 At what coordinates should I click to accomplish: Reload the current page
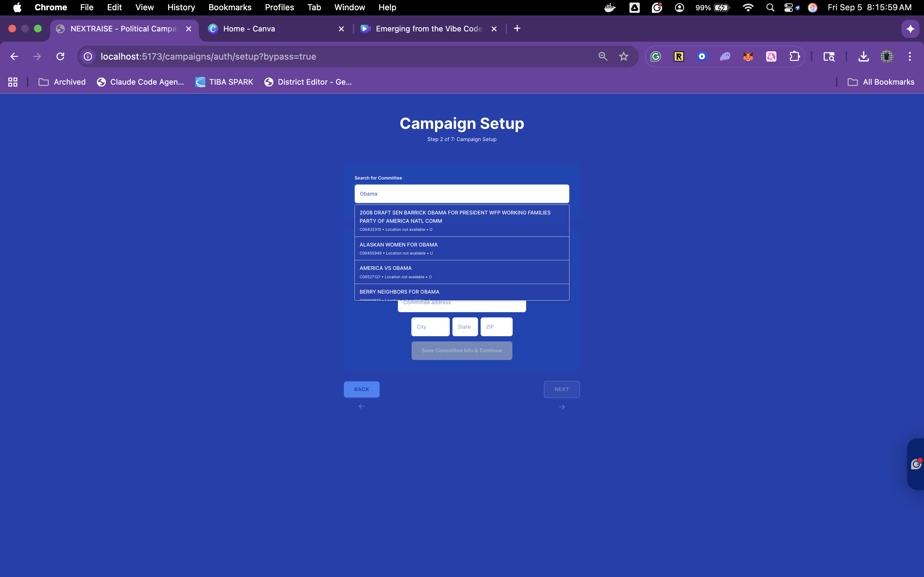click(60, 56)
